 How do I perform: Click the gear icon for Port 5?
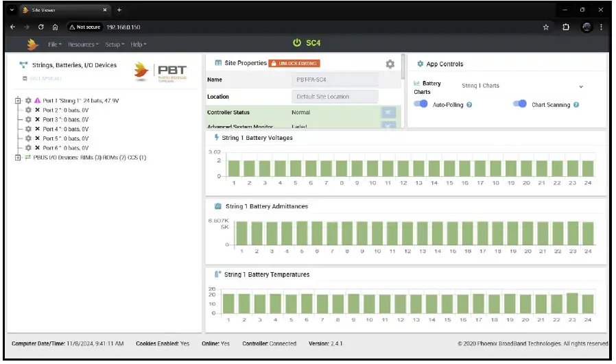(28, 138)
